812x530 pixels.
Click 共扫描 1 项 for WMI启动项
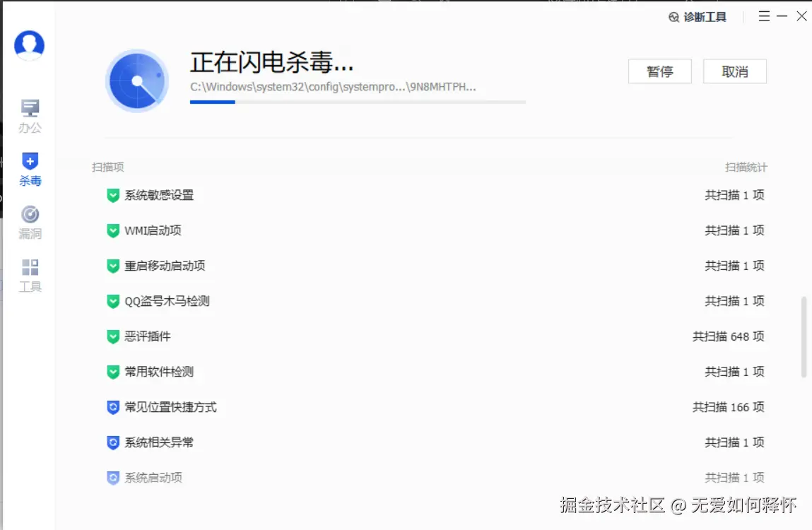(734, 230)
